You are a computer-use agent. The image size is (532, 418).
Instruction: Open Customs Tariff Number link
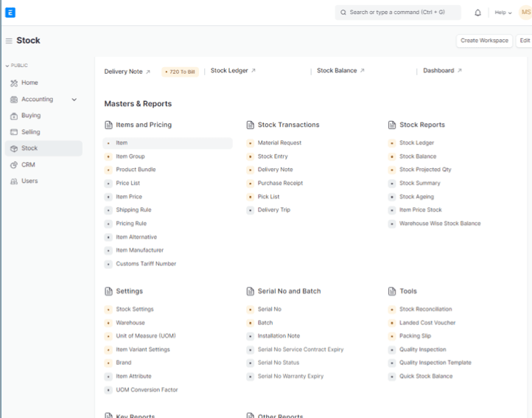point(146,264)
